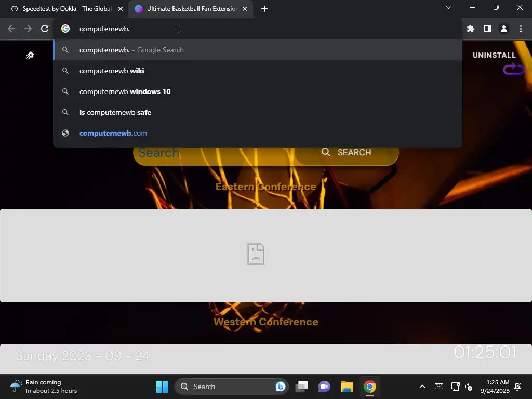Focus the address bar text computernewb.

click(104, 29)
